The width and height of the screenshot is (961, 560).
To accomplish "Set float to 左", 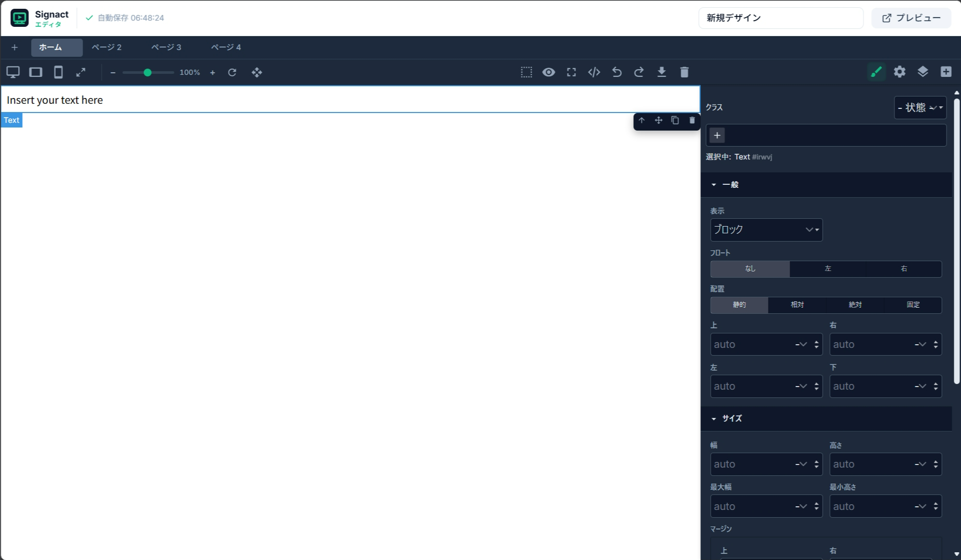I will [x=828, y=269].
